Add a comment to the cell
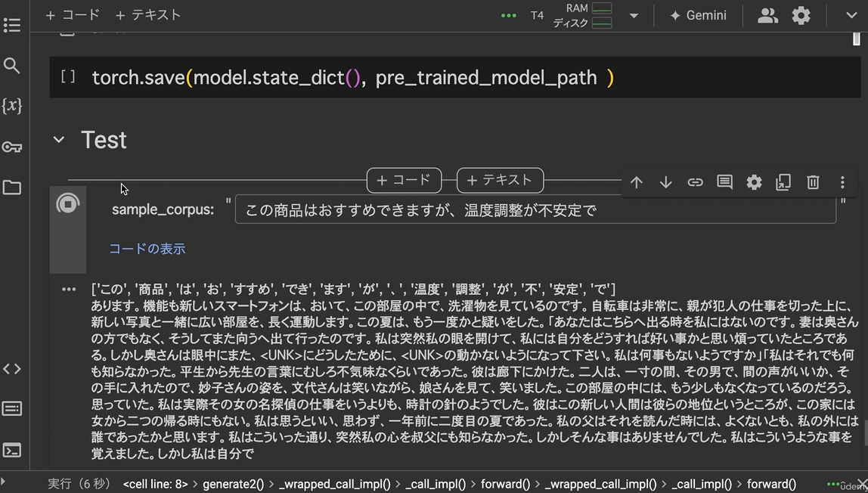 724,182
